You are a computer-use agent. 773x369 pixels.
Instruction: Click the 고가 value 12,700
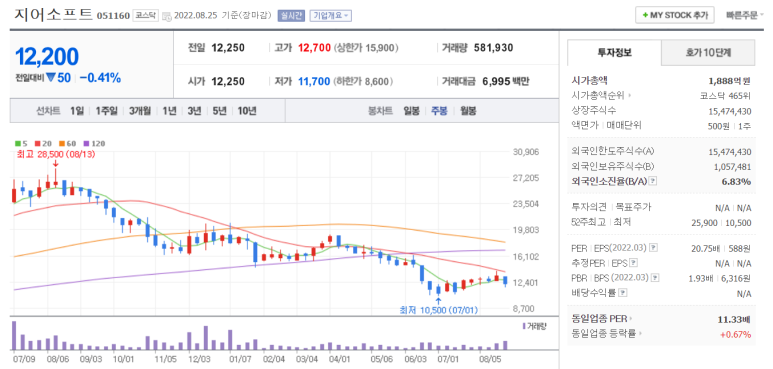click(314, 48)
